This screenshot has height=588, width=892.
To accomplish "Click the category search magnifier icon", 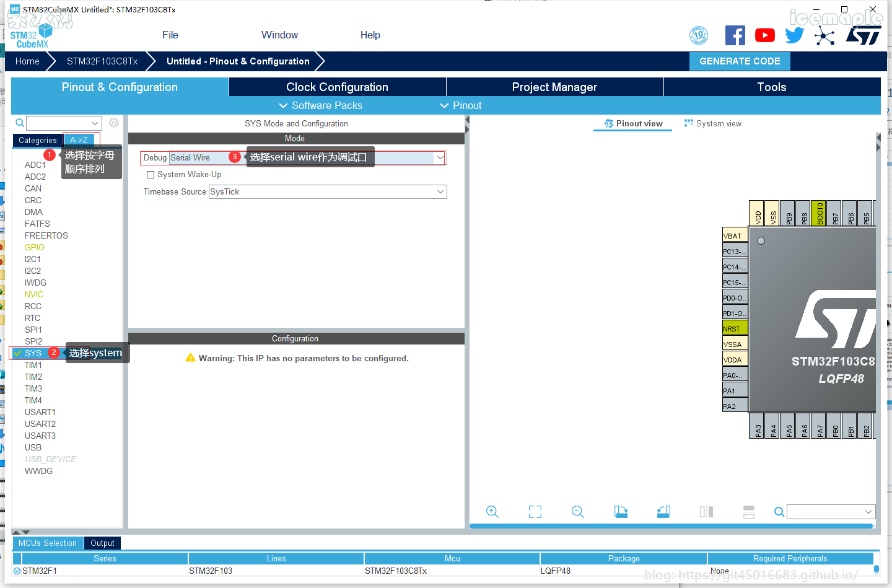I will [20, 123].
